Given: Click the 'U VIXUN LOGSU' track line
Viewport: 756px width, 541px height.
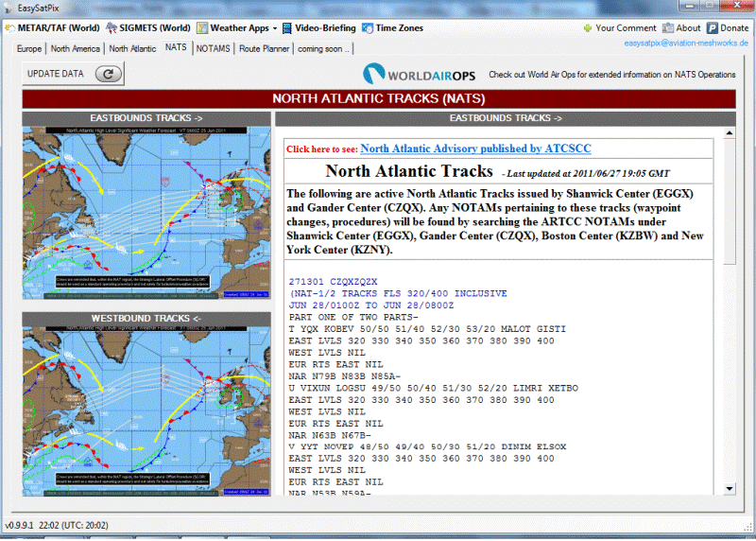Looking at the screenshot, I should [x=434, y=388].
